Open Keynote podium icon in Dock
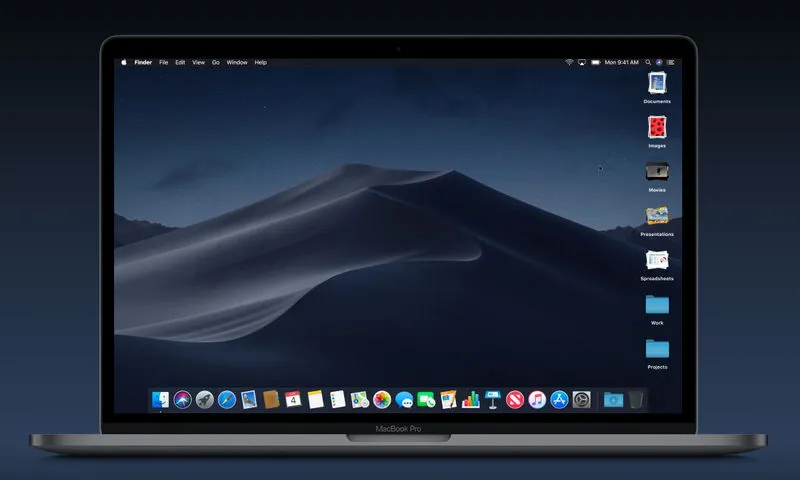 492,399
